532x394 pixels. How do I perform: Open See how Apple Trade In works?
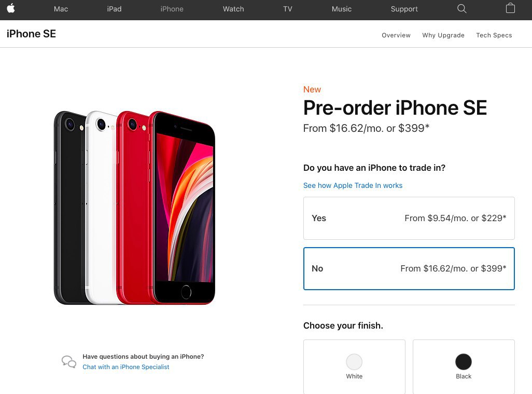(353, 185)
